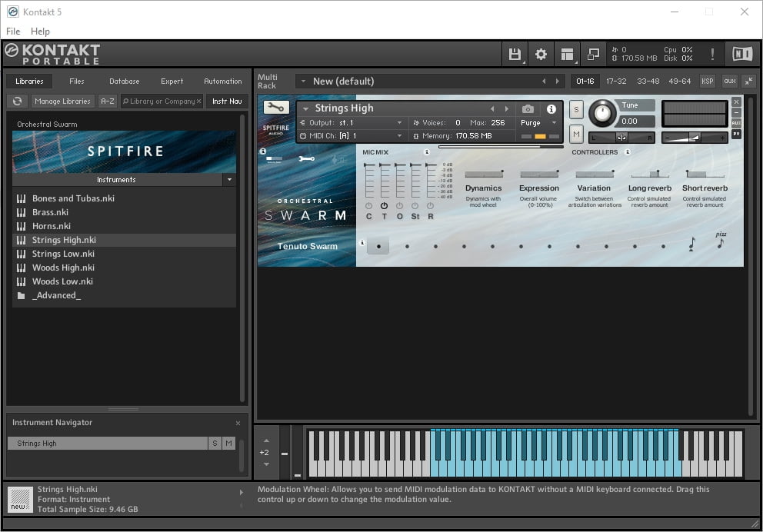The width and height of the screenshot is (763, 532).
Task: Toggle Solo on the Strings High instrument
Action: 575,109
